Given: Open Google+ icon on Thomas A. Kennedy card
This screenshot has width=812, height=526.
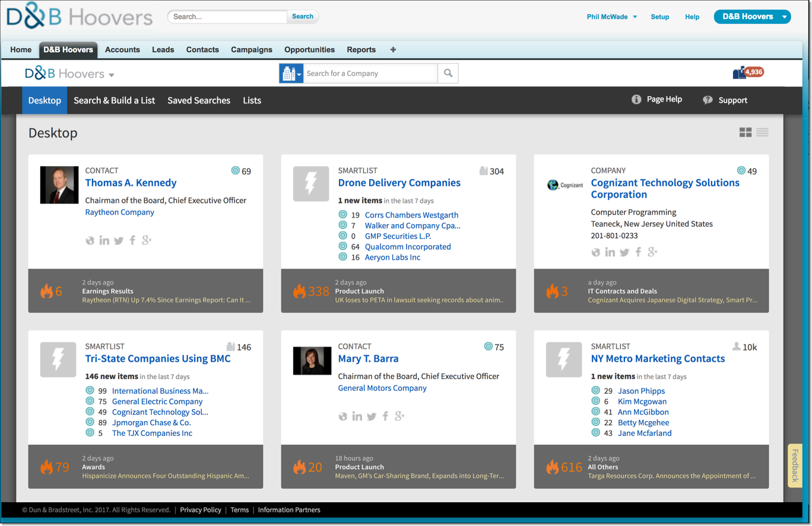Looking at the screenshot, I should click(x=147, y=240).
